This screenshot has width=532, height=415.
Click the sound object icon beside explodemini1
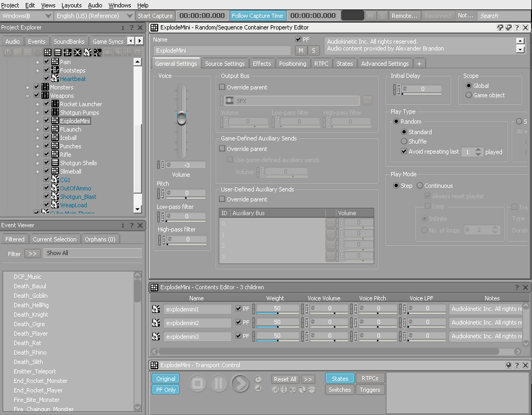tap(156, 309)
